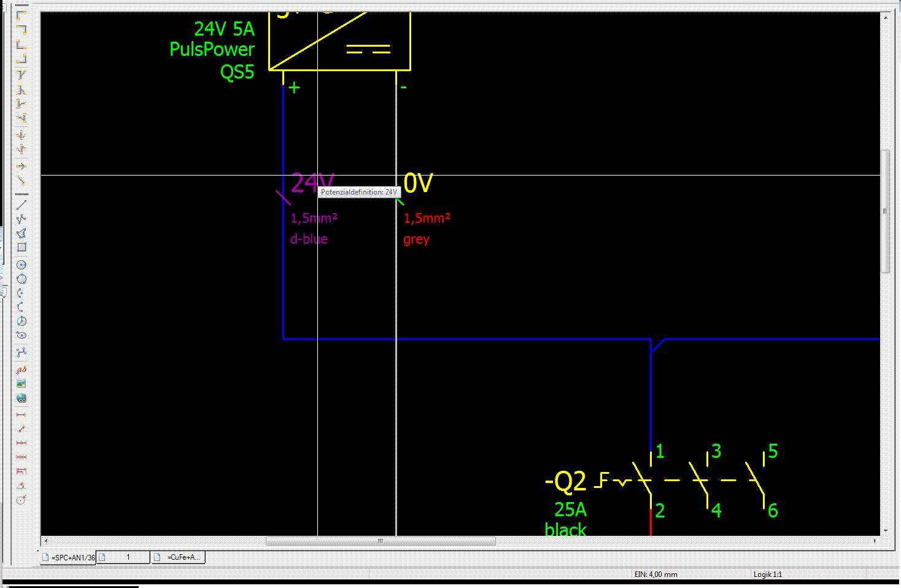
Task: Select the angle down-right connection tool
Action: pos(21,15)
